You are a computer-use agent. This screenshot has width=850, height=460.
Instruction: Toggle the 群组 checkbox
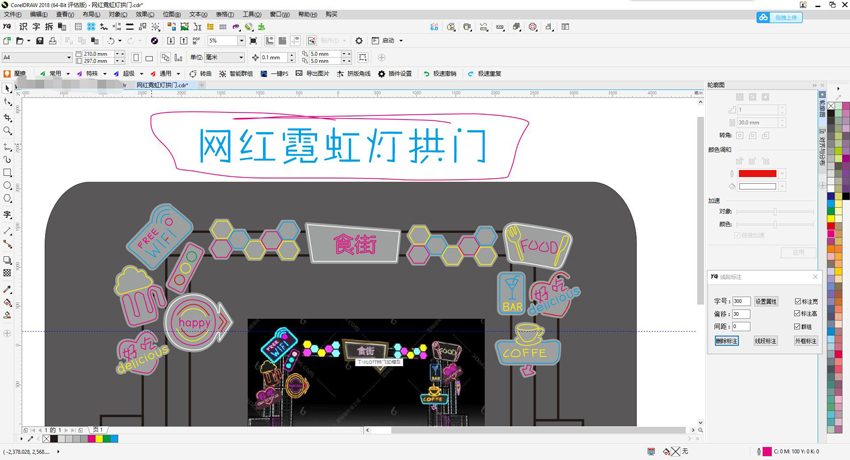tap(797, 327)
